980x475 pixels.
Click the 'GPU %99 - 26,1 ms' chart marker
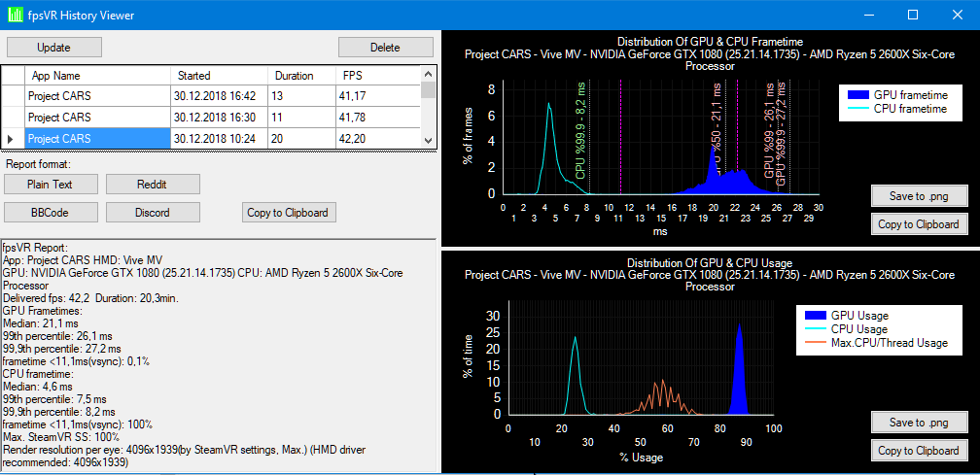click(769, 130)
